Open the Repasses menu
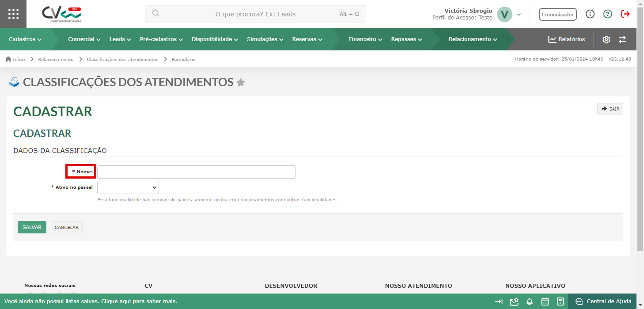The image size is (644, 309). (406, 39)
